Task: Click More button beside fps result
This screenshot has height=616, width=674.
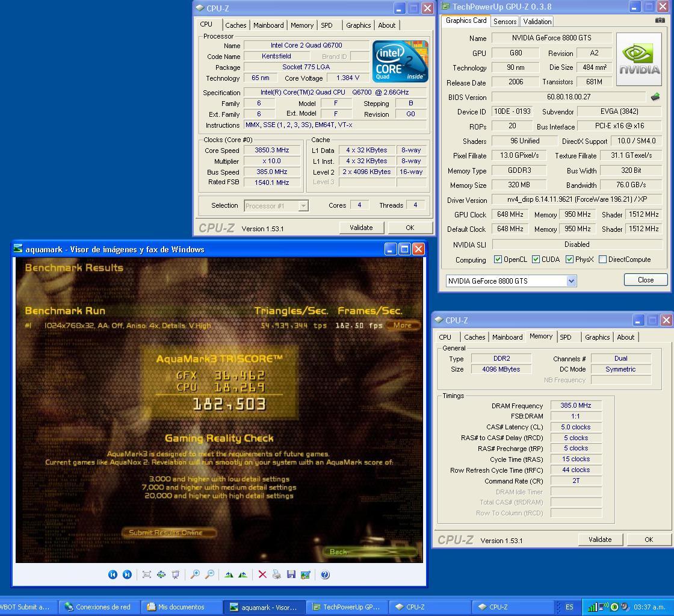Action: click(402, 325)
